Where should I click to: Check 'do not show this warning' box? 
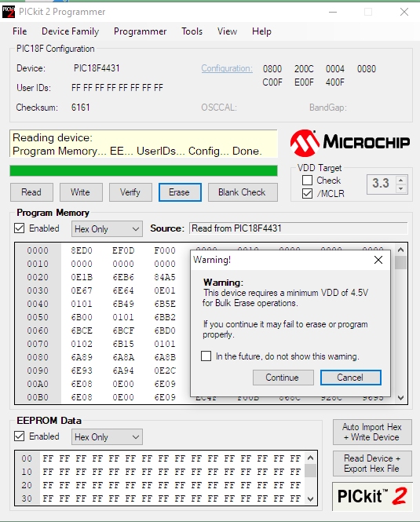tap(206, 356)
